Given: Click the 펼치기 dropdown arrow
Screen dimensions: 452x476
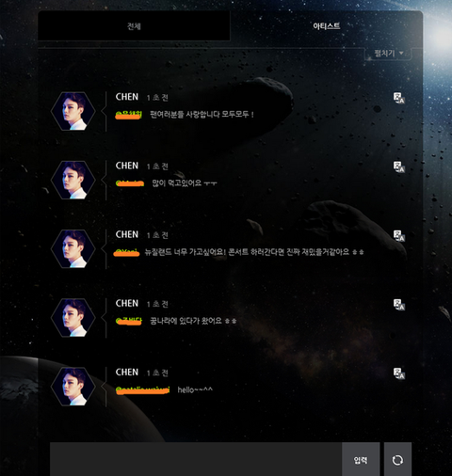Looking at the screenshot, I should tap(401, 54).
